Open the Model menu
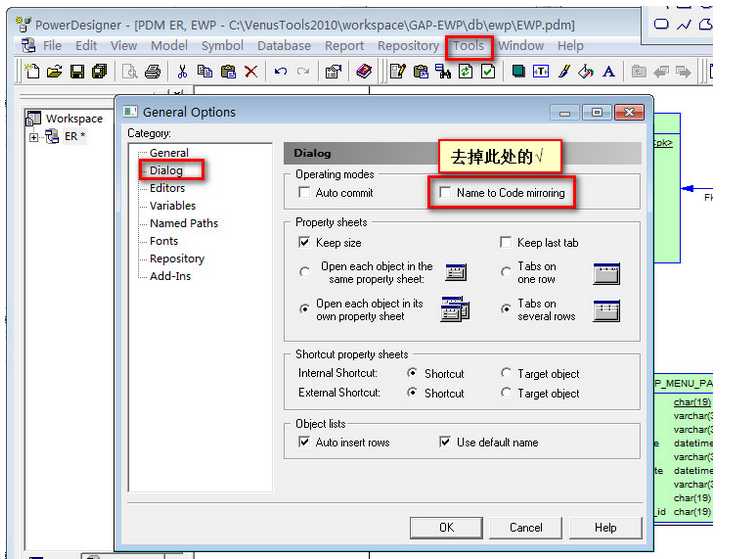This screenshot has width=732, height=559. 169,46
